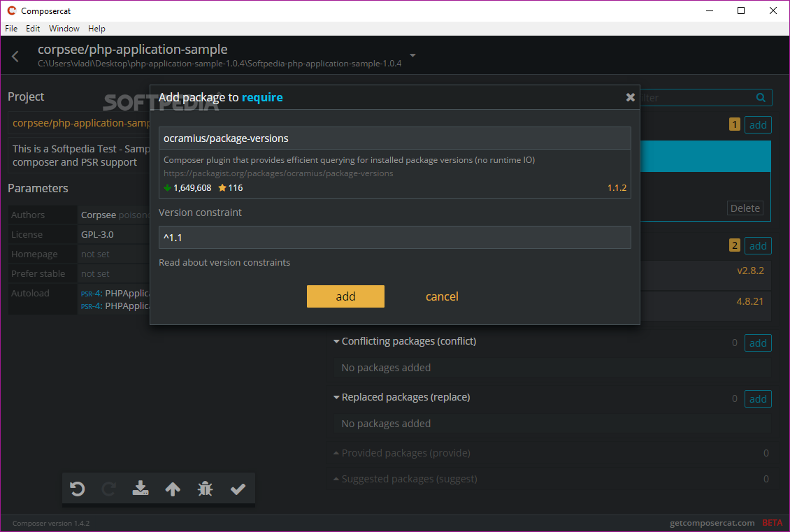Open Read about version constraints link
Viewport: 790px width, 532px height.
point(224,262)
